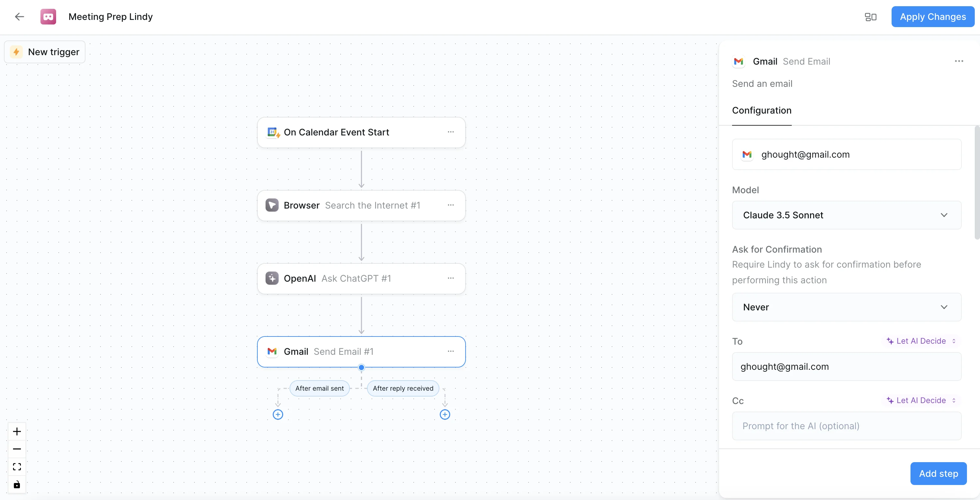Add step after 'After email sent' branch
The height and width of the screenshot is (500, 980).
(278, 414)
